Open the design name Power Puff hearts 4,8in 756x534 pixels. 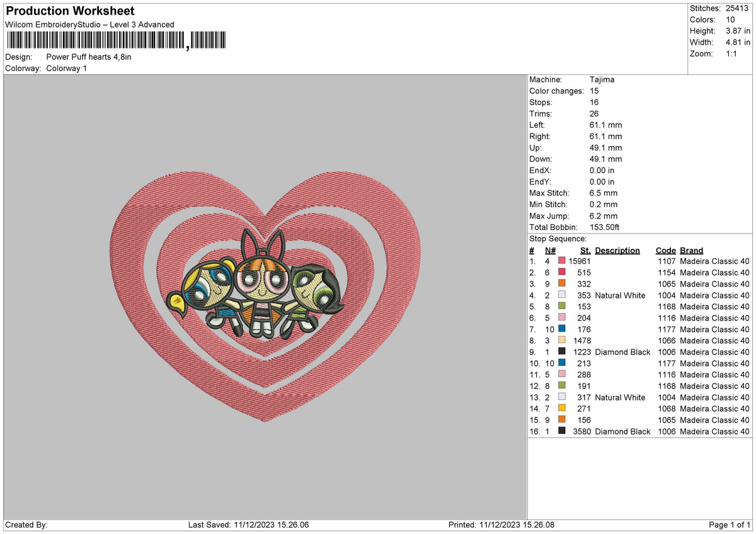pyautogui.click(x=88, y=56)
